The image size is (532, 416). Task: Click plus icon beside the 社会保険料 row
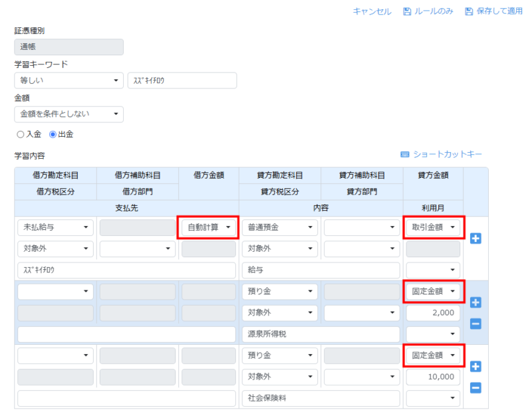coord(475,366)
